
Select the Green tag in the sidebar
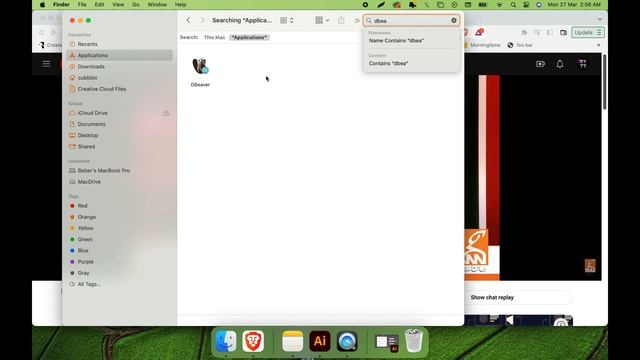pyautogui.click(x=119, y=239)
